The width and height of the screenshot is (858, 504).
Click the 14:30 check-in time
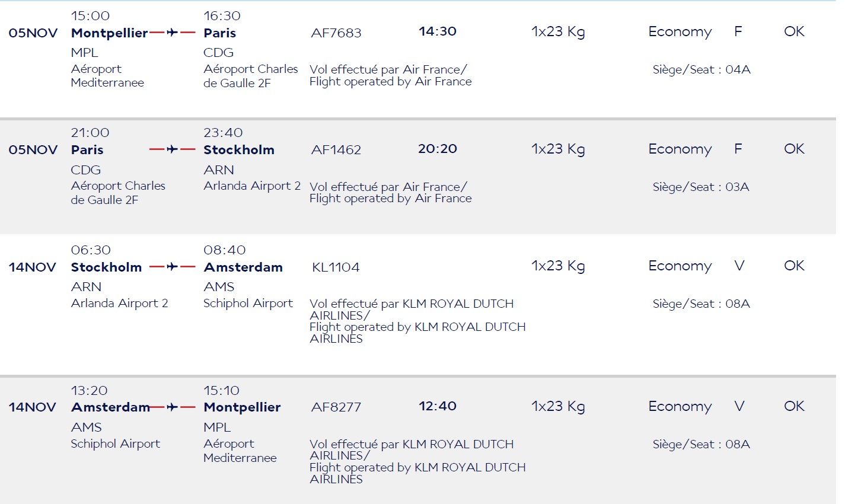pos(438,31)
